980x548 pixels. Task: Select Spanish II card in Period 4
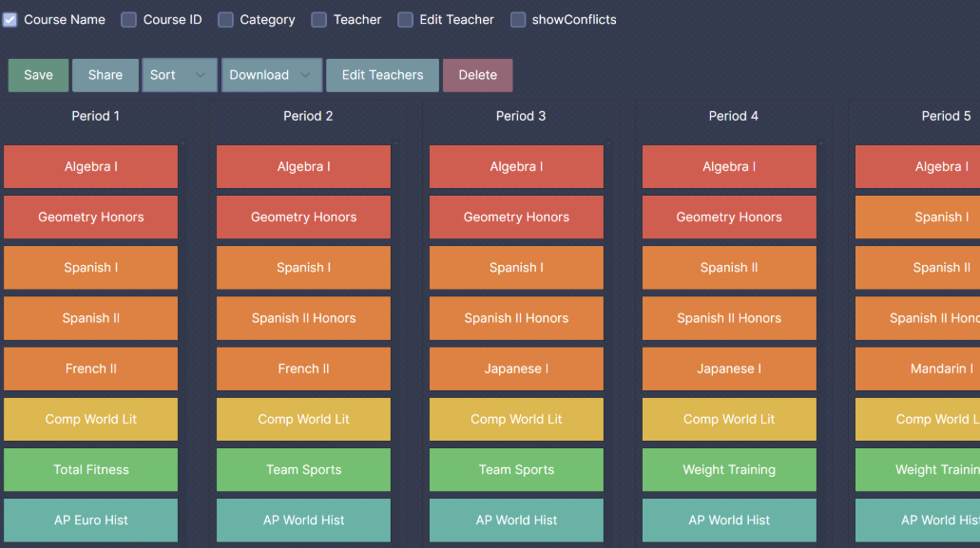729,268
